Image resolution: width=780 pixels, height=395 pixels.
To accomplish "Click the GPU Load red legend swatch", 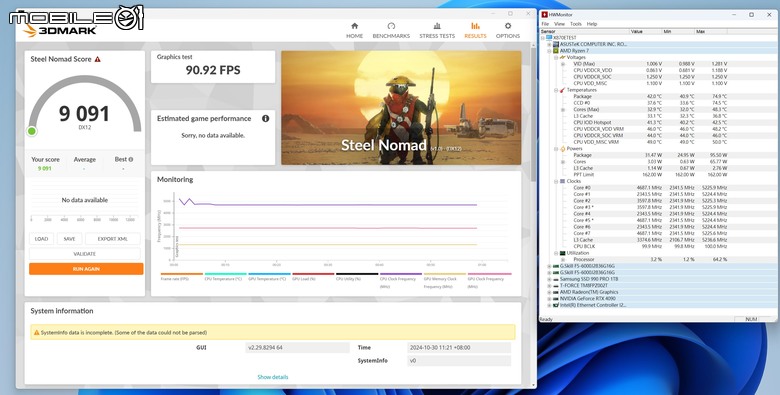I will pos(313,274).
